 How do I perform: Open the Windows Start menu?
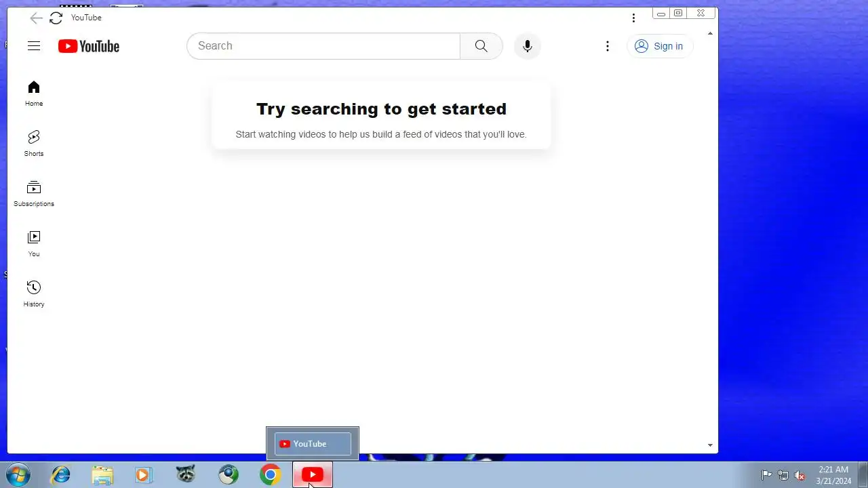click(x=18, y=475)
